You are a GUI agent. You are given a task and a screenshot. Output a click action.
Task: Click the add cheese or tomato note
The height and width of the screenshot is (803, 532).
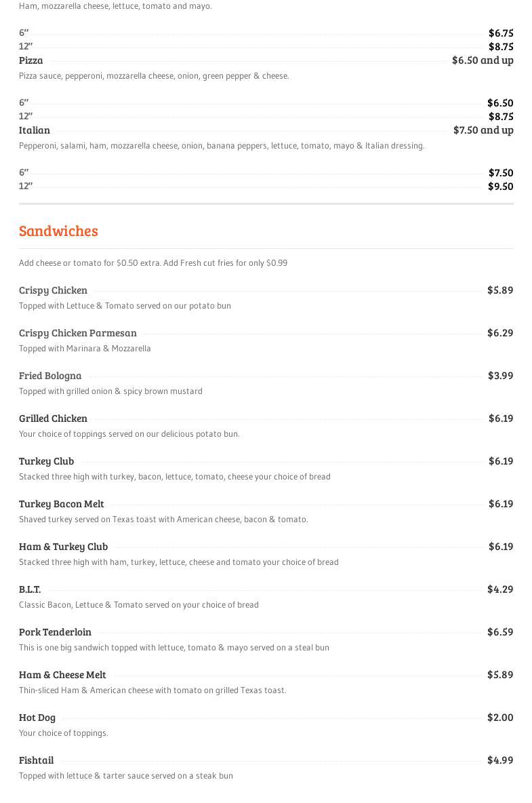(x=153, y=263)
